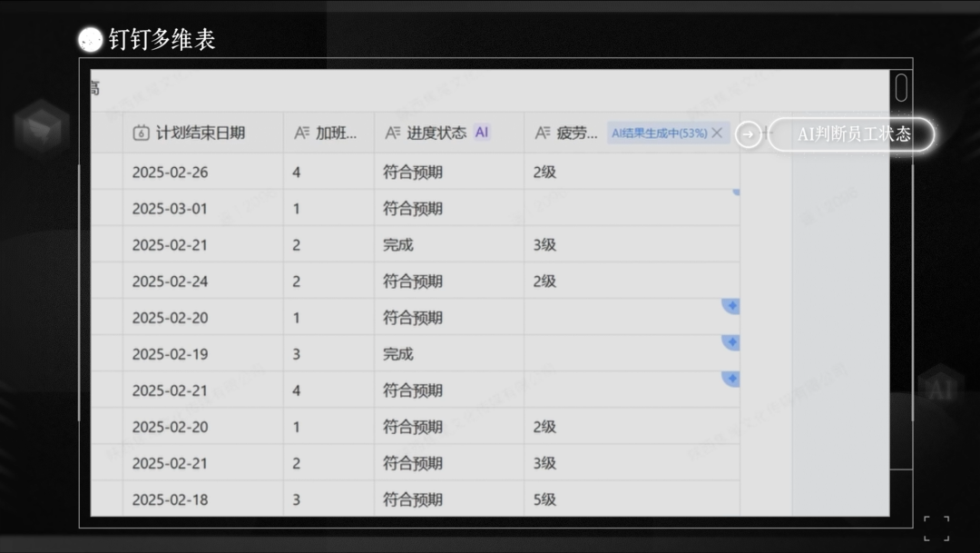Image resolution: width=980 pixels, height=553 pixels.
Task: Click the text-type icon beside 加班 header
Action: pyautogui.click(x=302, y=133)
